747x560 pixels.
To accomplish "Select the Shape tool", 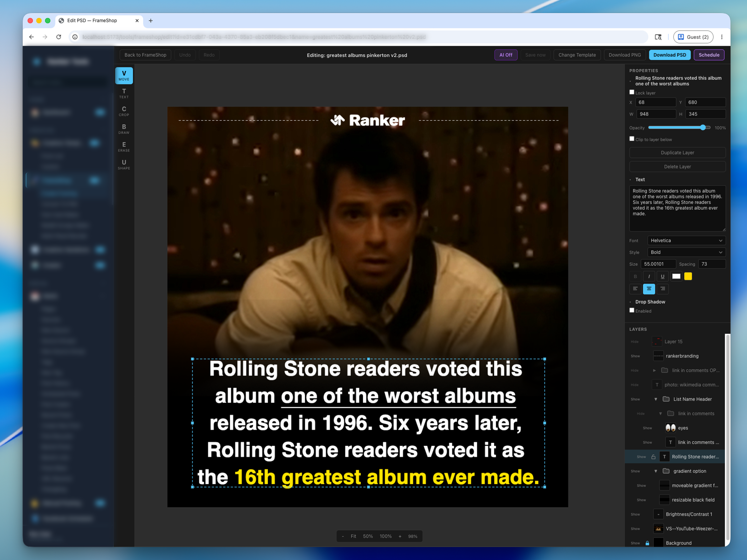I will point(124,165).
